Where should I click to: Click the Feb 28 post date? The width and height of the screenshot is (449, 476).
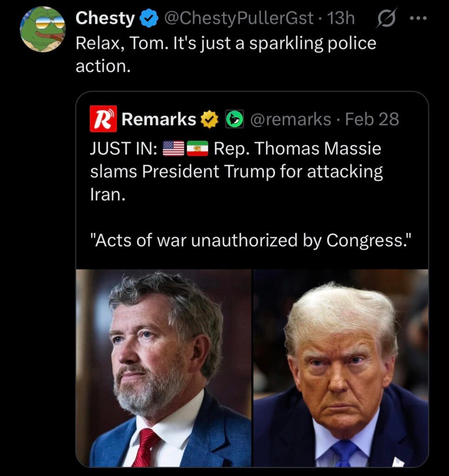coord(372,119)
